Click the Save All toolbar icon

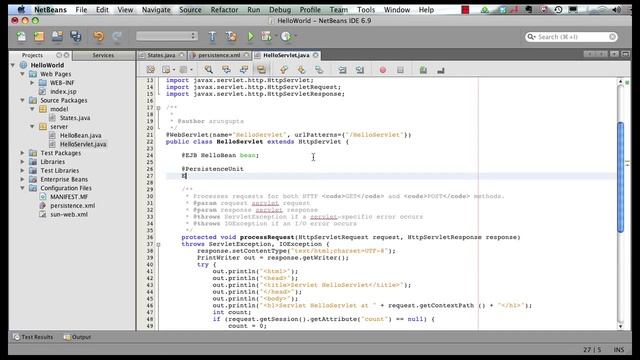[x=76, y=37]
